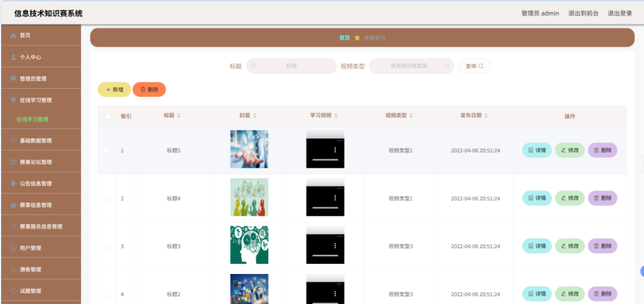Sort by the 发布日期 column arrows

[x=486, y=116]
